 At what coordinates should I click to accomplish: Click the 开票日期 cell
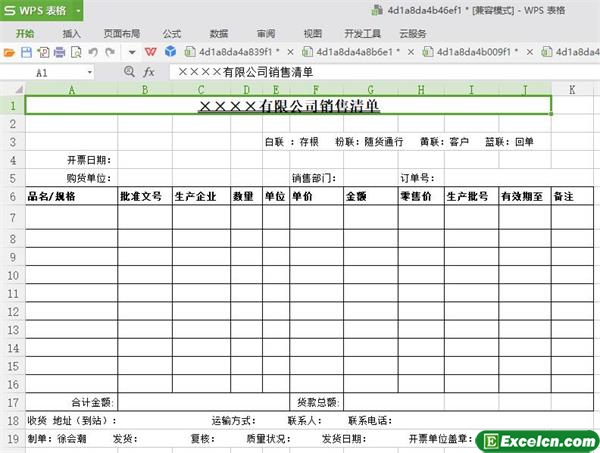72,160
